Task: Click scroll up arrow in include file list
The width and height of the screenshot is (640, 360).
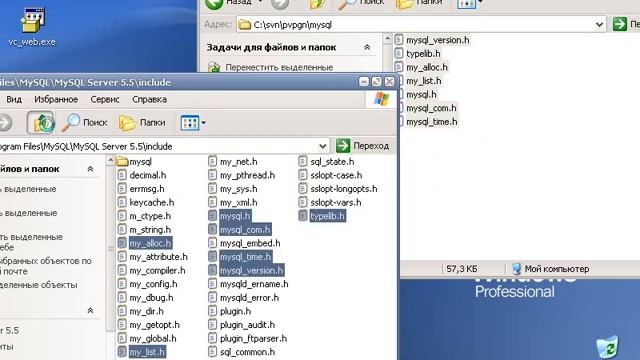Action: tap(111, 161)
